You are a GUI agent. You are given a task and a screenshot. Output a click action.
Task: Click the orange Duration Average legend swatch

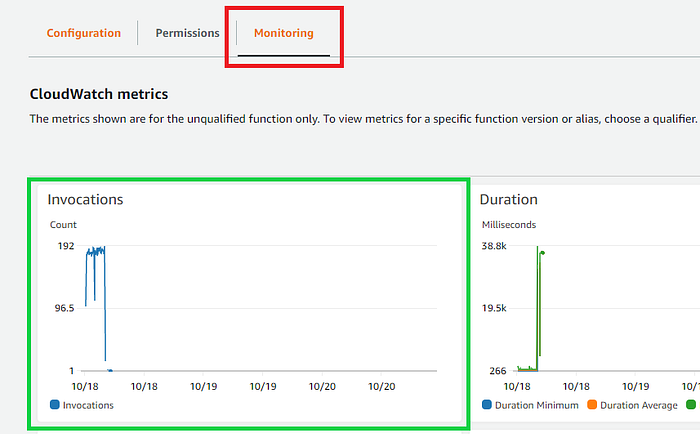coord(592,405)
